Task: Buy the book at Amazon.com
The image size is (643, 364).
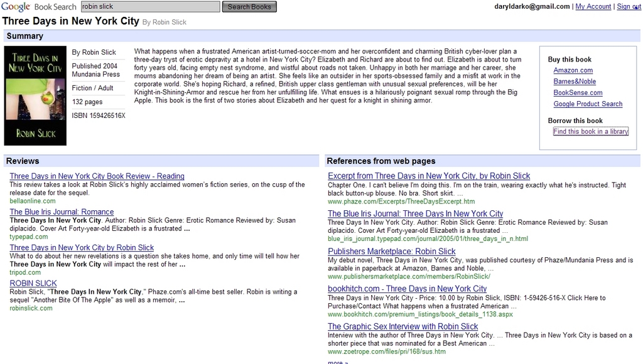Action: pyautogui.click(x=573, y=70)
